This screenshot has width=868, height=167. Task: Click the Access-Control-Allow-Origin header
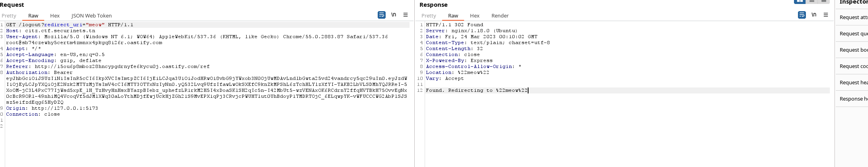coord(474,66)
